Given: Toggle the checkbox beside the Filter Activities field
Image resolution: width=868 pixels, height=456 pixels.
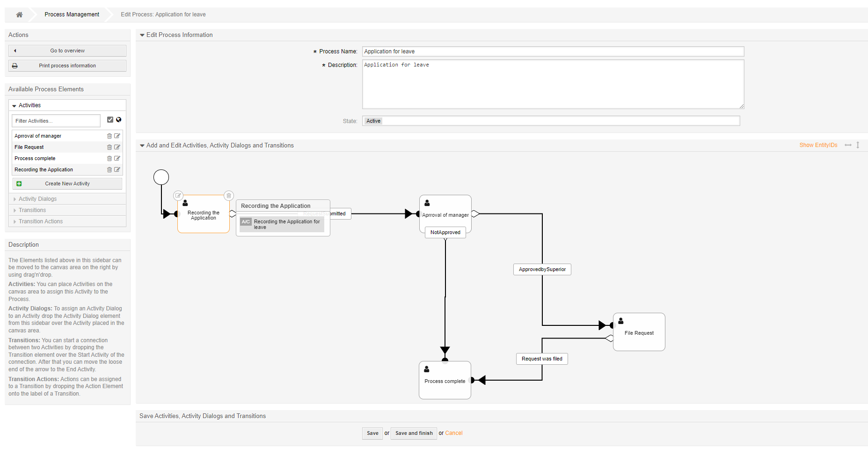Looking at the screenshot, I should coord(110,120).
